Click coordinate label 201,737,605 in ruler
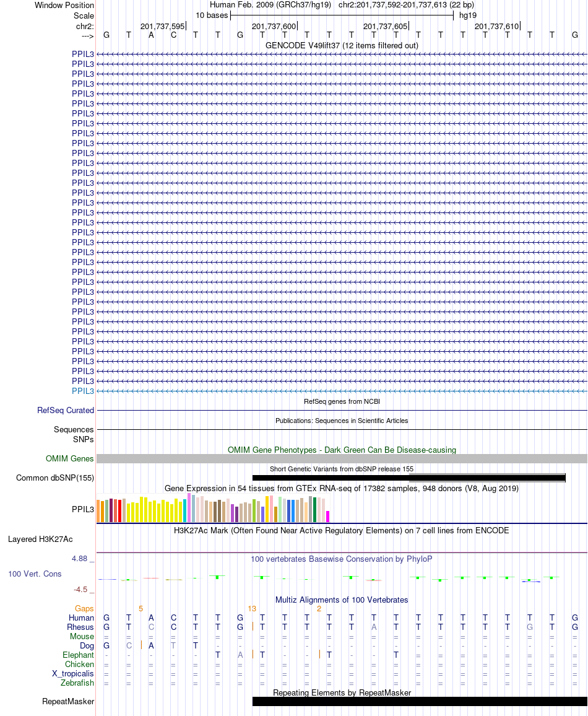Screen dimensions: 588x716 [x=385, y=27]
